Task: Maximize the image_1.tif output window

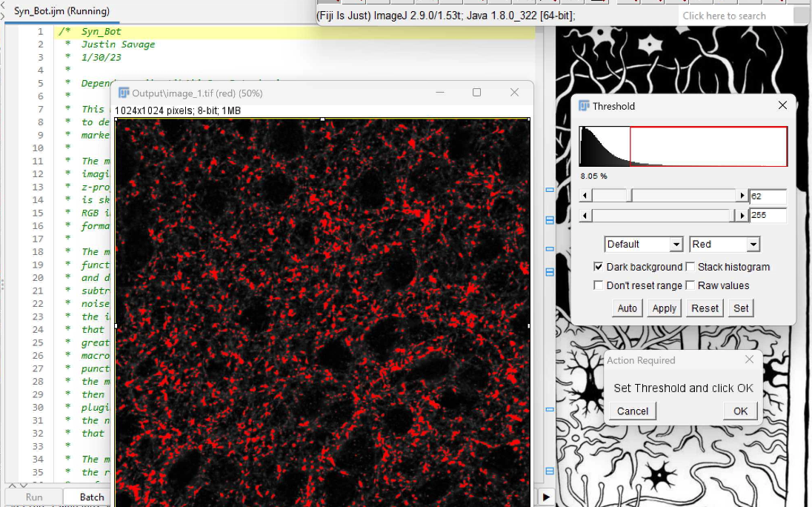Action: pyautogui.click(x=476, y=93)
